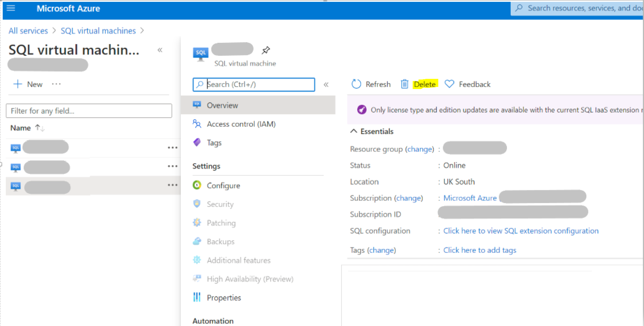Click the High Availability icon
Viewport: 644px width, 326px height.
[x=197, y=278]
